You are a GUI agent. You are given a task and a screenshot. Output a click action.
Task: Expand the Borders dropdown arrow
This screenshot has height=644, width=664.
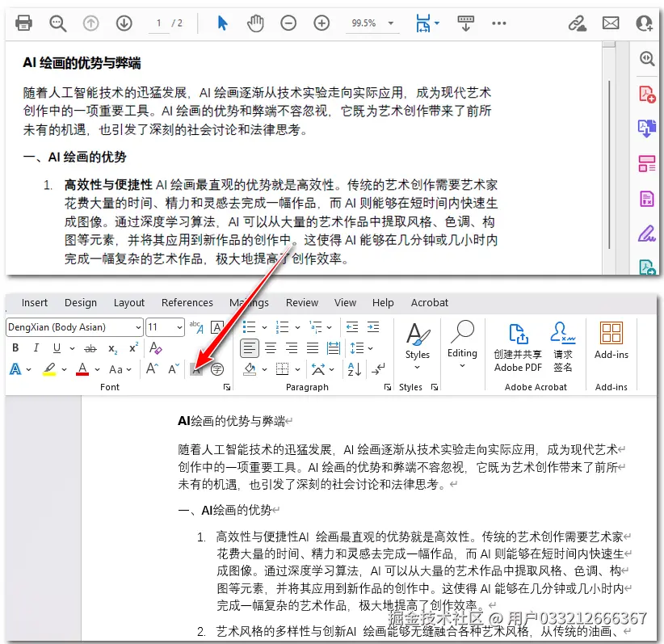click(298, 369)
